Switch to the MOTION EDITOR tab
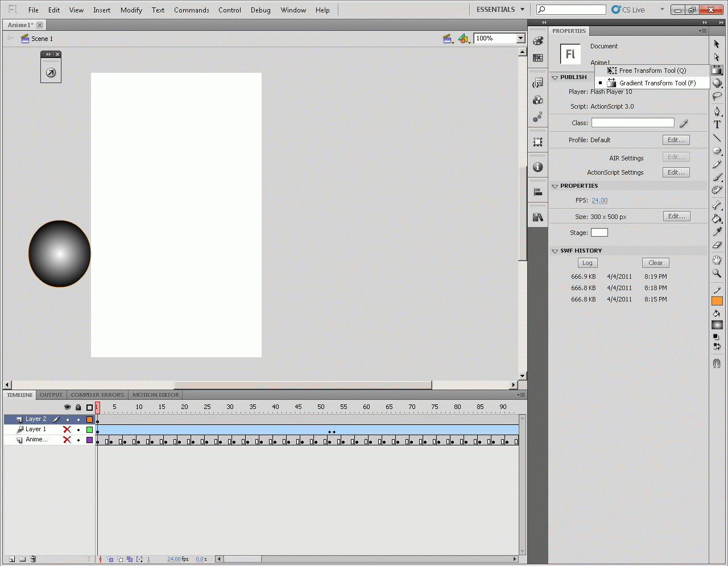This screenshot has height=566, width=728. (x=156, y=395)
